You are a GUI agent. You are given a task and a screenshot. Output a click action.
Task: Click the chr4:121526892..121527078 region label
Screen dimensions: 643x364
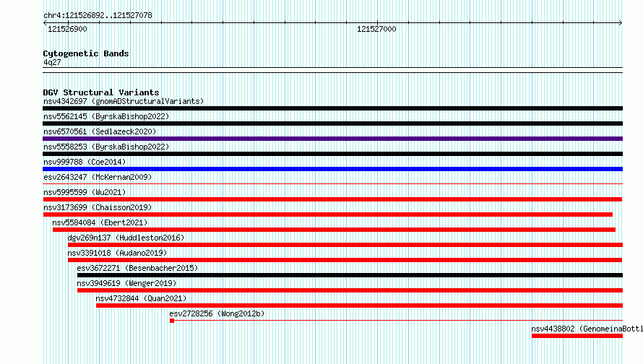[x=98, y=15]
